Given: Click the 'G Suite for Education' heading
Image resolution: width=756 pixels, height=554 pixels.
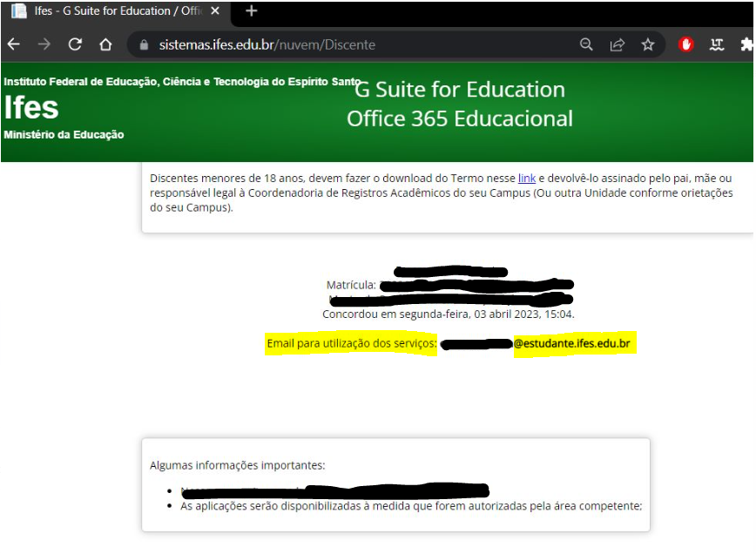Looking at the screenshot, I should (x=460, y=90).
